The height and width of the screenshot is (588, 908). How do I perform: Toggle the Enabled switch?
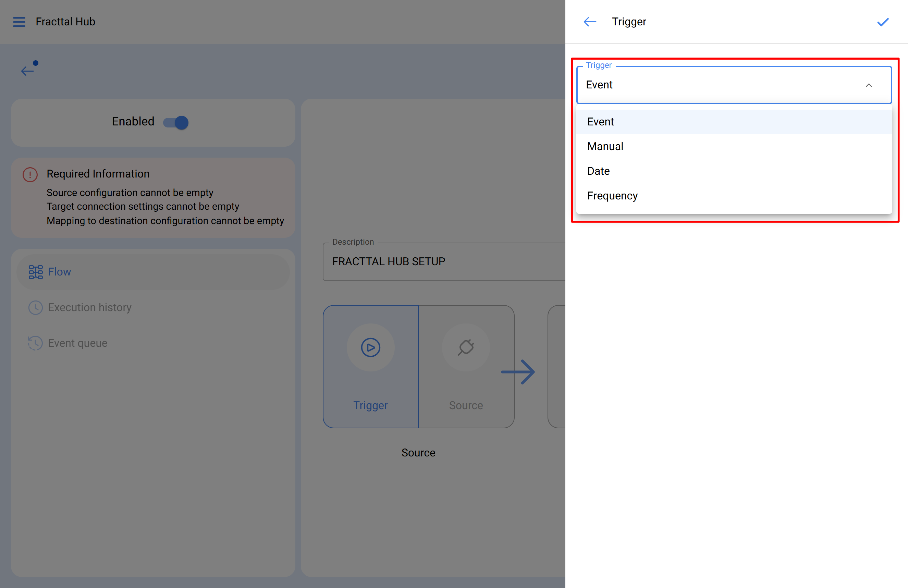tap(176, 122)
